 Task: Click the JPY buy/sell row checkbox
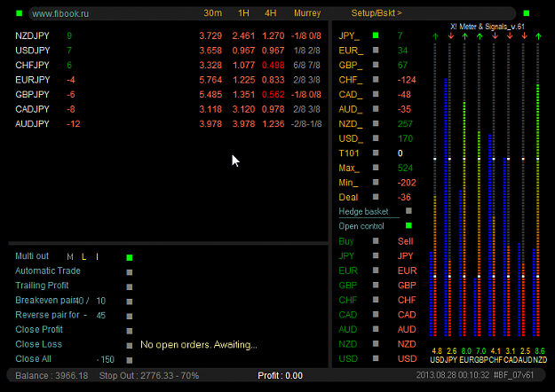coord(376,255)
